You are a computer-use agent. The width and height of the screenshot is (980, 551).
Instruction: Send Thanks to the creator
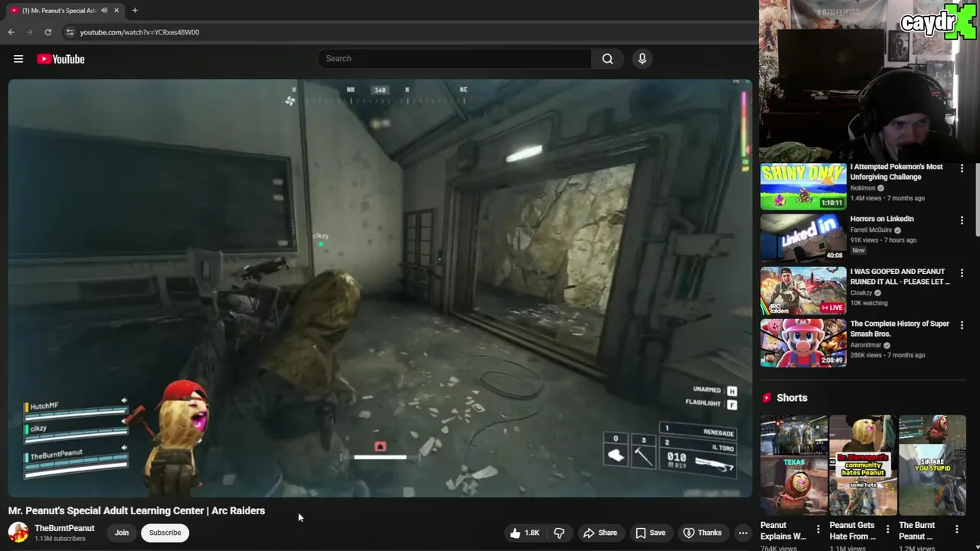tap(702, 533)
